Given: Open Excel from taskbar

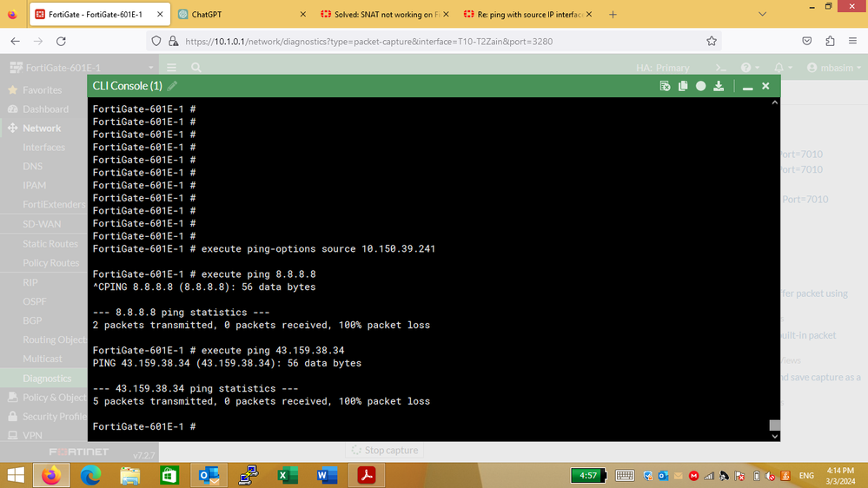Looking at the screenshot, I should tap(288, 475).
